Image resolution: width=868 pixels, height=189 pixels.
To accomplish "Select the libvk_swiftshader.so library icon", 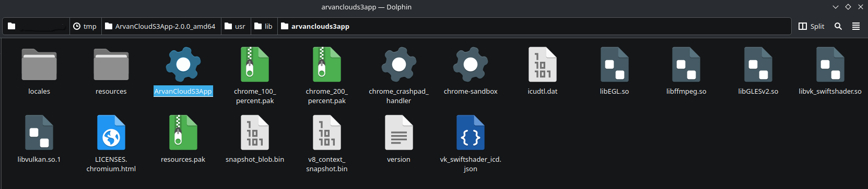I will click(830, 64).
